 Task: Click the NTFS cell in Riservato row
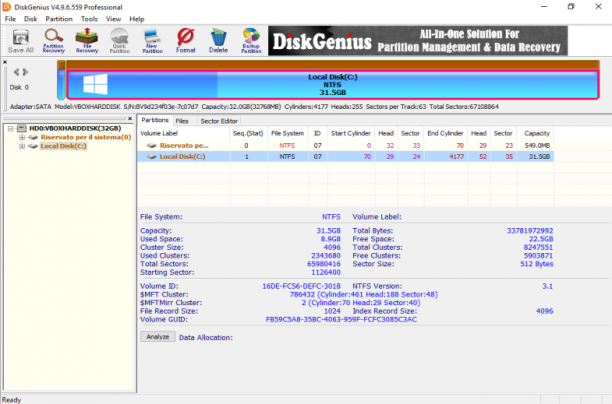(287, 146)
